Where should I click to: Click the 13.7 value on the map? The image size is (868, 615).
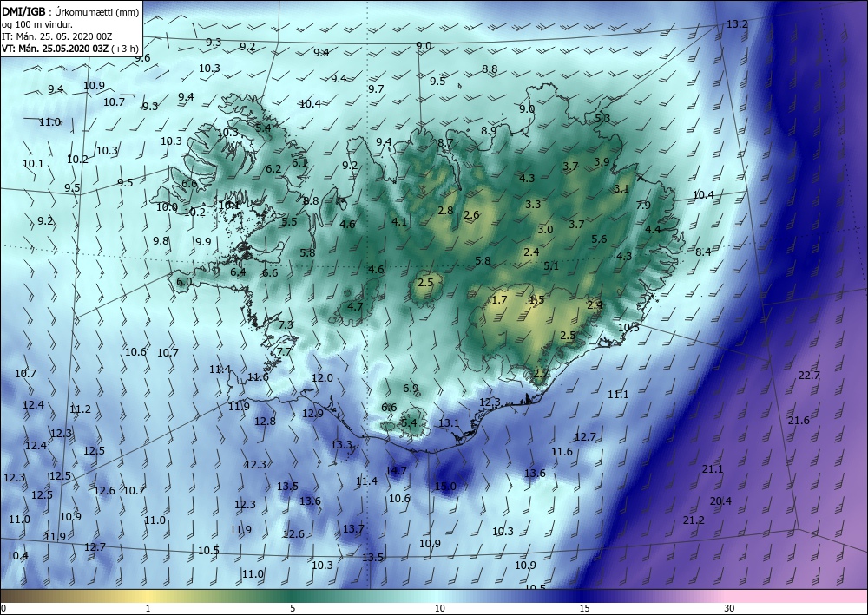tap(353, 529)
